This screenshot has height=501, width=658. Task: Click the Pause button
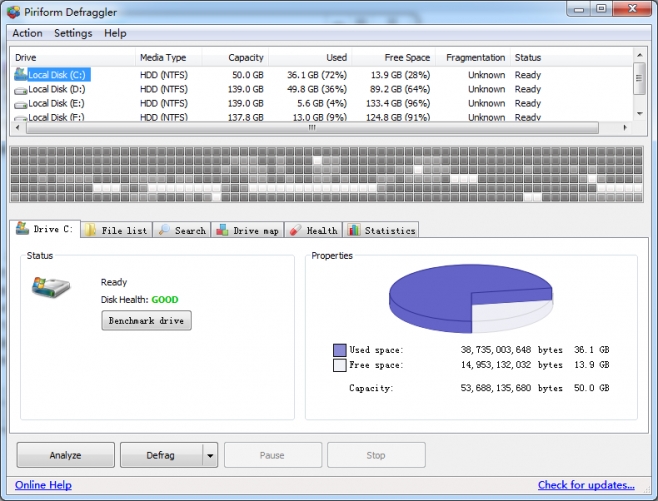coord(273,455)
